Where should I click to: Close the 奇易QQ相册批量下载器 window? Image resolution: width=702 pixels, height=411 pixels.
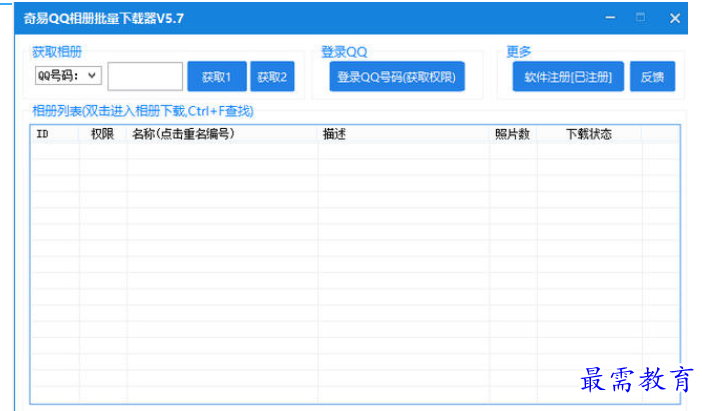click(675, 18)
